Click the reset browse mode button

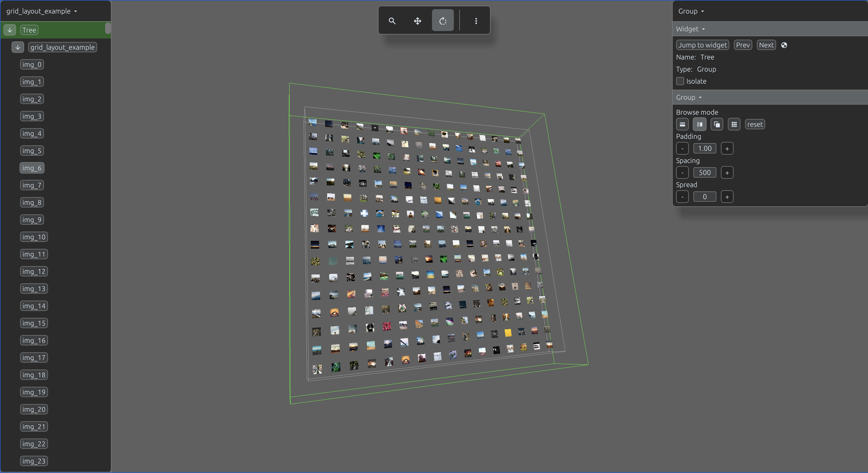(x=755, y=124)
